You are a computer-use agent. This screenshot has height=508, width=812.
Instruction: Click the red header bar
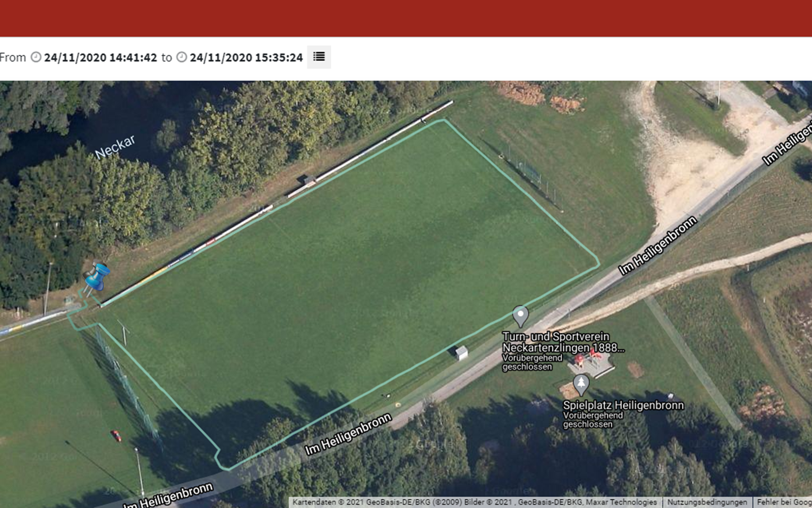406,18
